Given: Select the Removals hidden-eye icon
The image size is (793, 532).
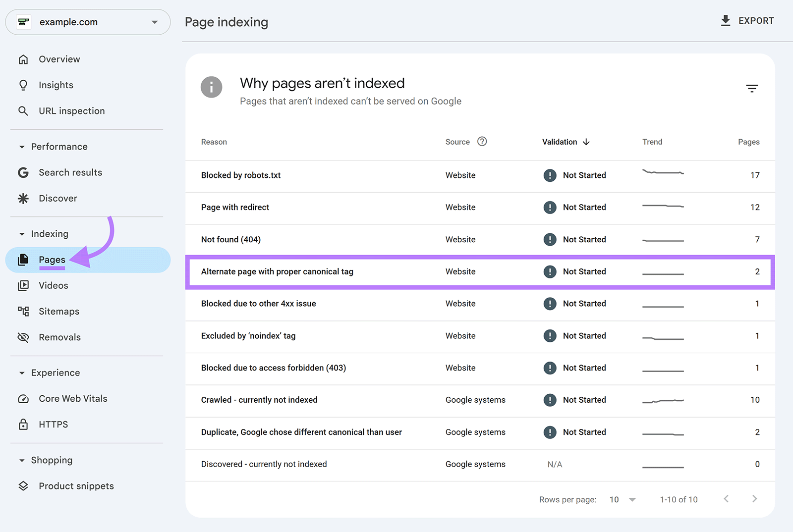Looking at the screenshot, I should click(23, 337).
